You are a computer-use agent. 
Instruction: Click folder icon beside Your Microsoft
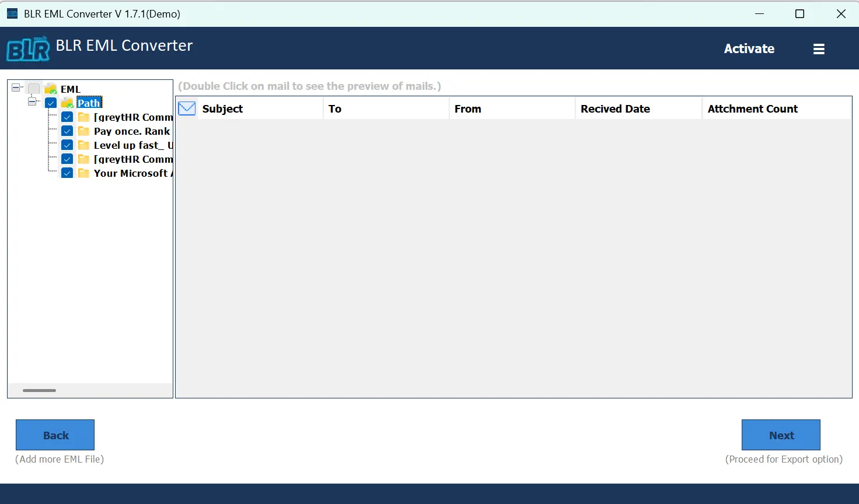(83, 173)
